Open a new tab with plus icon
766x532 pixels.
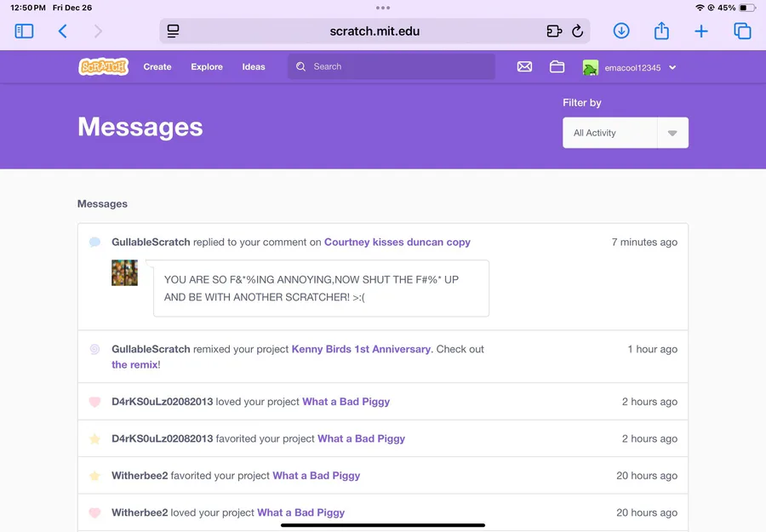(x=701, y=31)
